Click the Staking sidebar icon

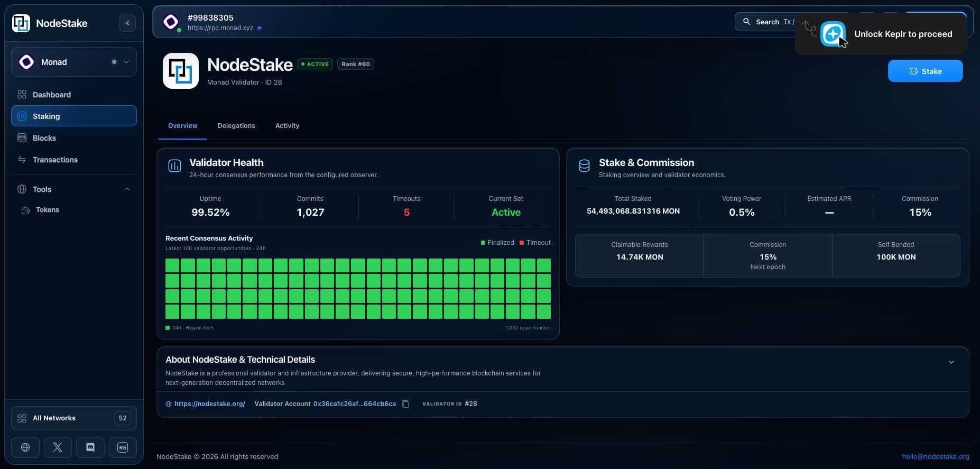click(22, 116)
